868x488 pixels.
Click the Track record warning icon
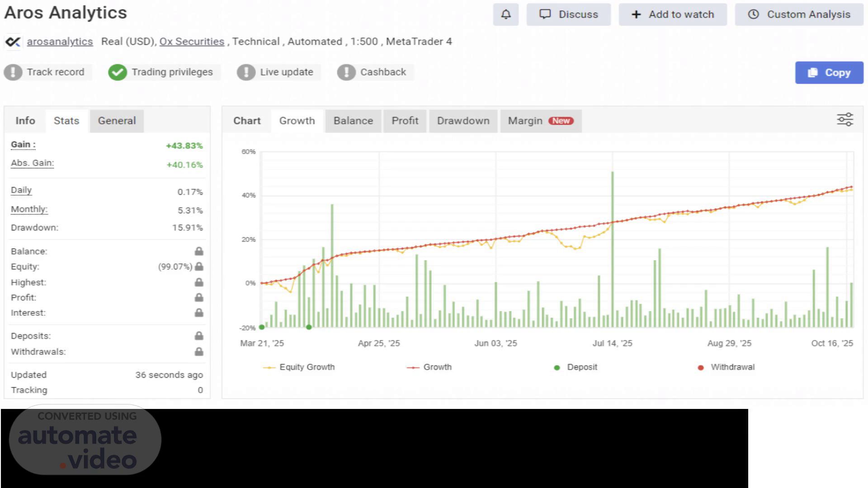13,72
